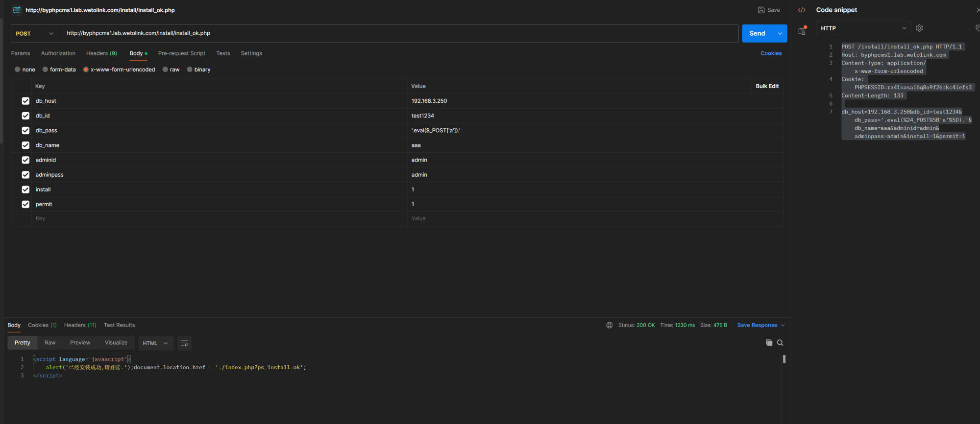Open snippet settings gear icon
Viewport: 980px width, 424px height.
[919, 28]
